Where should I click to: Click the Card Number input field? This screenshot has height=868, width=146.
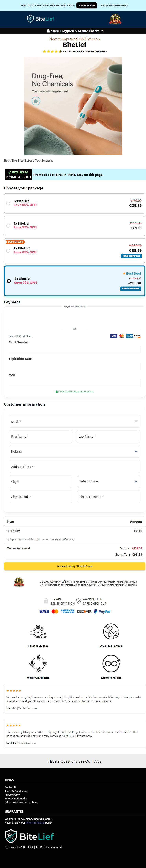pyautogui.click(x=74, y=350)
